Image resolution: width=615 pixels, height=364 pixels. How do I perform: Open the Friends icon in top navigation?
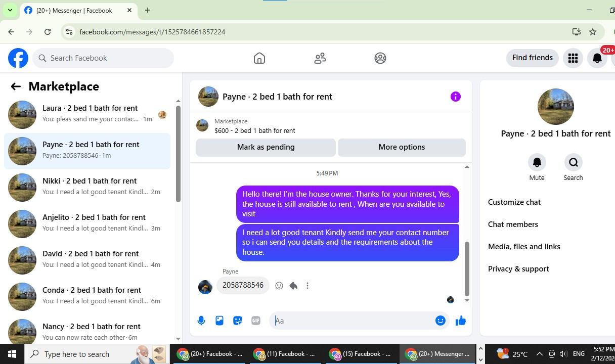click(320, 58)
